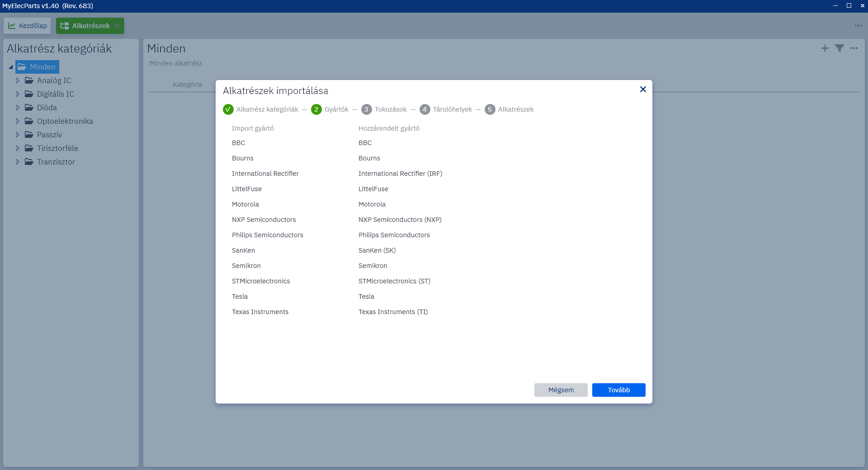Click the add component plus icon
Viewport: 868px width, 470px height.
pyautogui.click(x=825, y=48)
